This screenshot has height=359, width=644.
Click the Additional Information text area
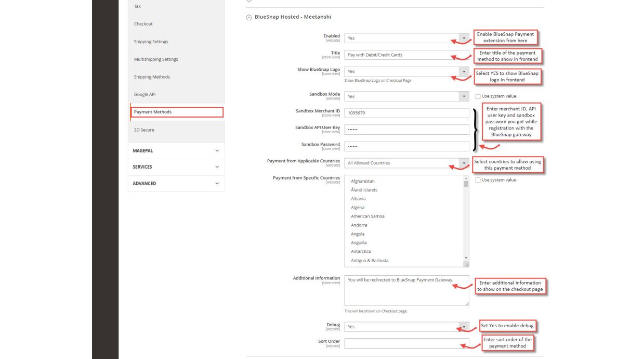[x=406, y=290]
